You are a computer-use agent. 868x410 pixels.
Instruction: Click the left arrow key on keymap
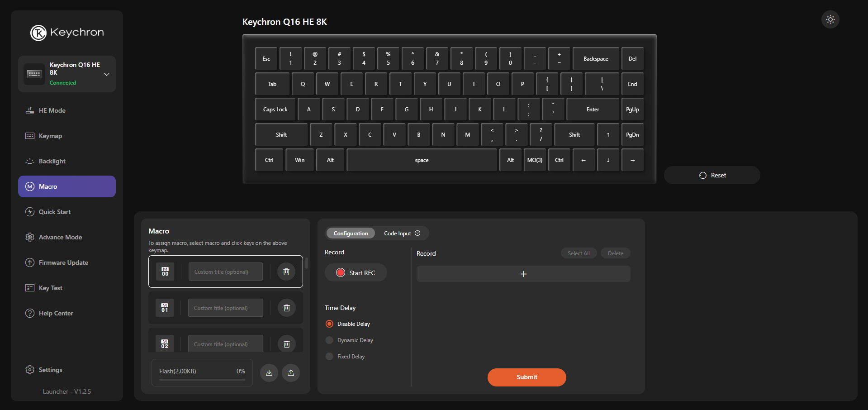583,160
